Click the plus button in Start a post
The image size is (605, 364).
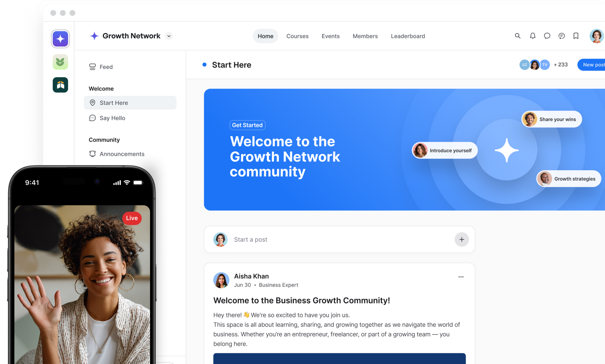(x=462, y=240)
